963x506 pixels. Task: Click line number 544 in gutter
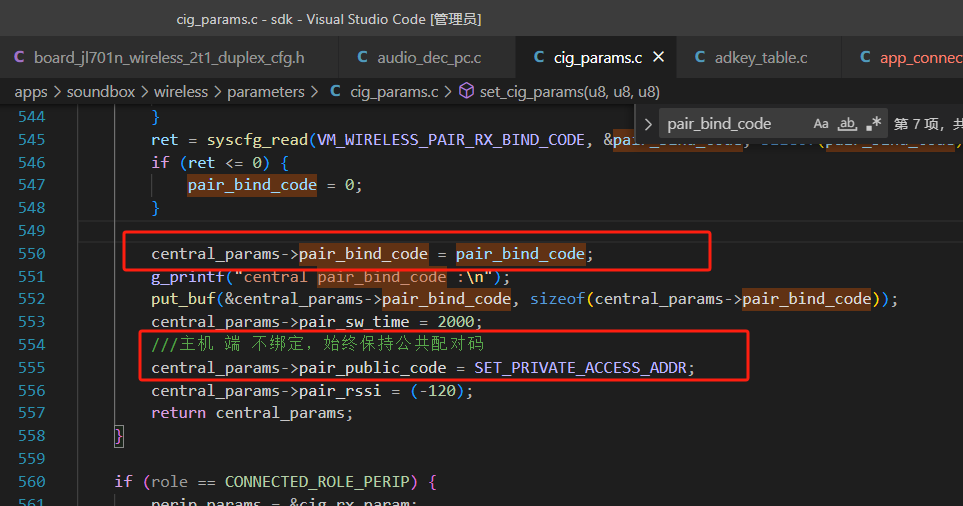pyautogui.click(x=31, y=117)
